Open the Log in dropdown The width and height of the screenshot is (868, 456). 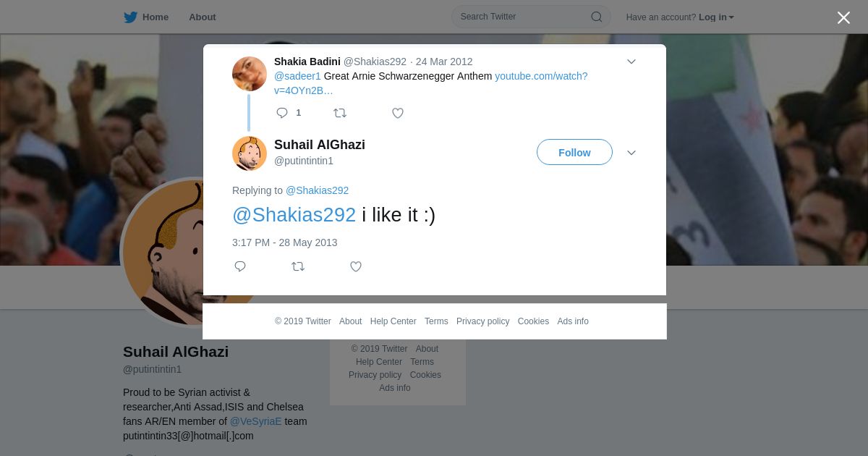715,17
